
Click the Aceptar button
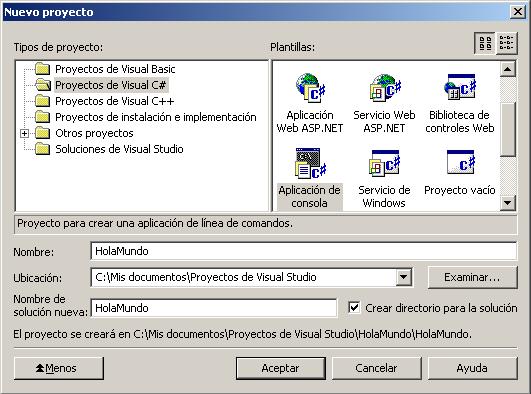[x=281, y=368]
